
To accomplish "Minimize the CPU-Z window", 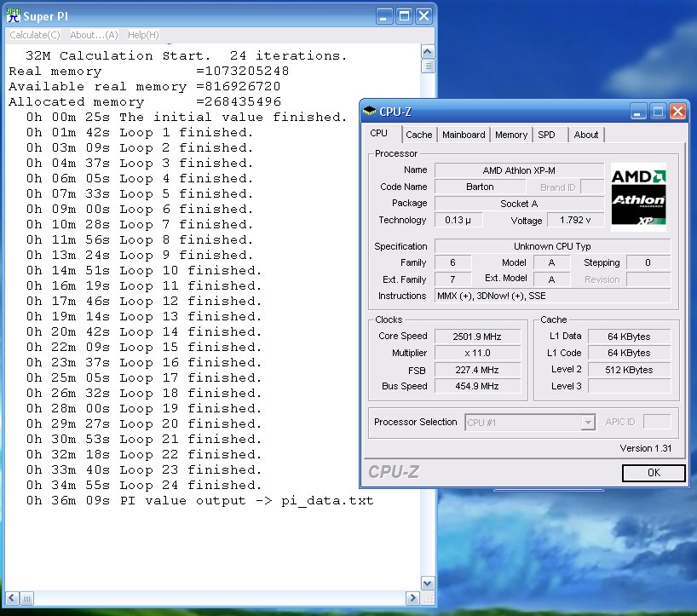I will coord(637,112).
